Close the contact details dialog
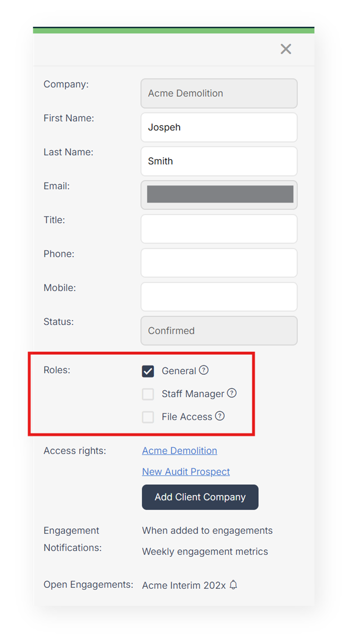Screen dimensions: 352x644 pyautogui.click(x=286, y=49)
